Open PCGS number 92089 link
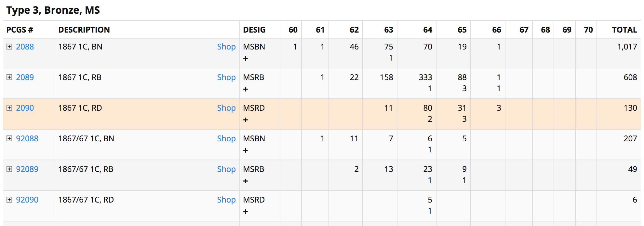 (x=27, y=169)
